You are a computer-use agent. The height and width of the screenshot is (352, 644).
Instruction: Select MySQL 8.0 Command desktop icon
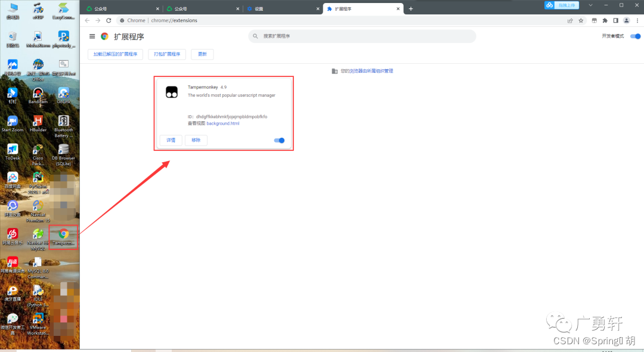coord(38,268)
